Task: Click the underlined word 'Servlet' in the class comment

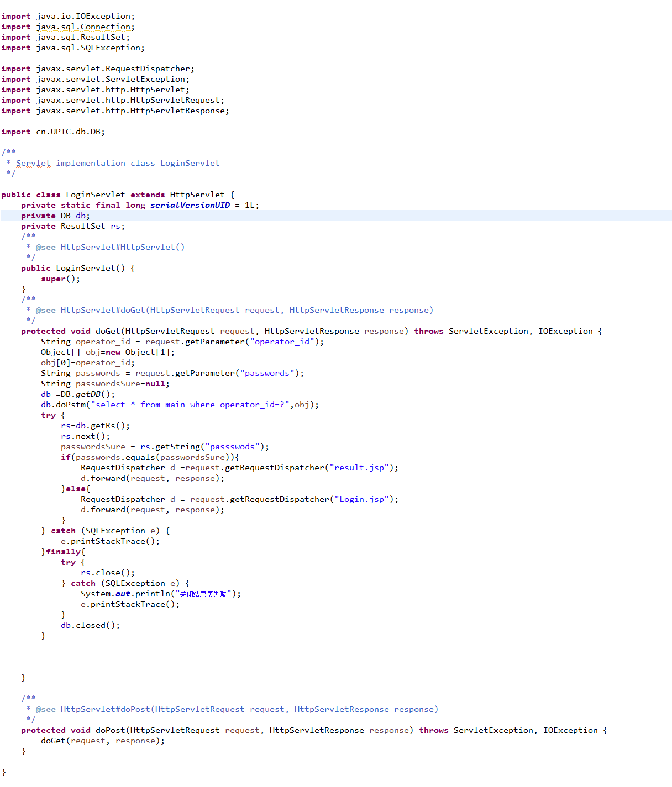Action: click(33, 163)
